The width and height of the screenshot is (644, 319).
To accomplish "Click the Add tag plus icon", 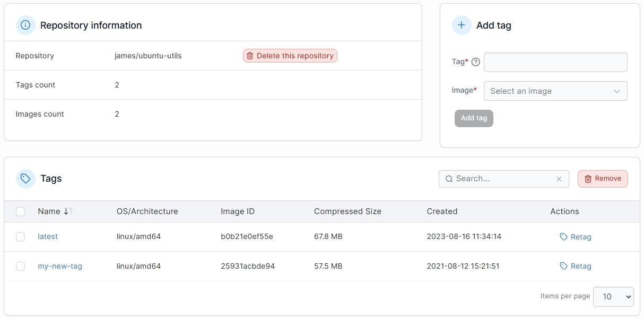I will tap(462, 25).
